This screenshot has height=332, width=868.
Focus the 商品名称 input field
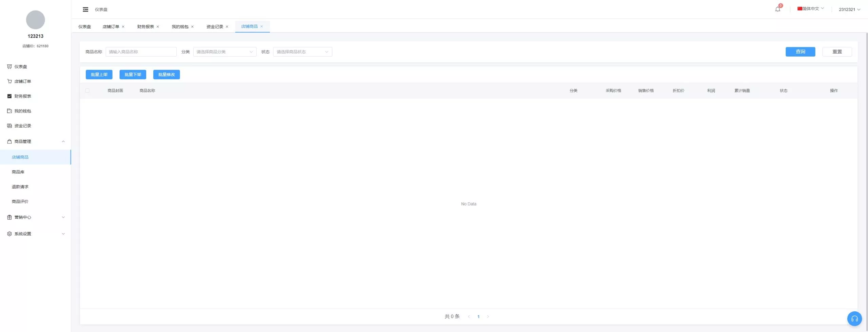[x=141, y=52]
